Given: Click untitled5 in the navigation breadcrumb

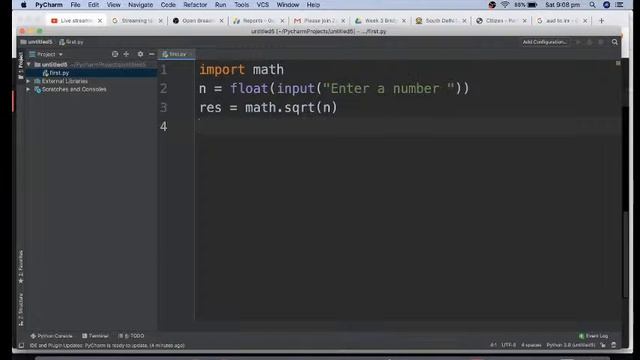Looking at the screenshot, I should (37, 42).
